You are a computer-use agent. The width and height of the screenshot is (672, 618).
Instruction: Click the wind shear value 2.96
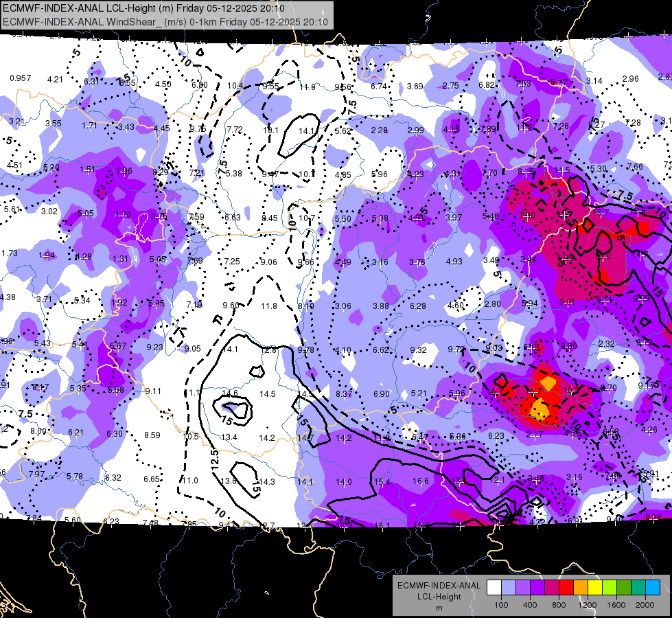click(x=630, y=79)
